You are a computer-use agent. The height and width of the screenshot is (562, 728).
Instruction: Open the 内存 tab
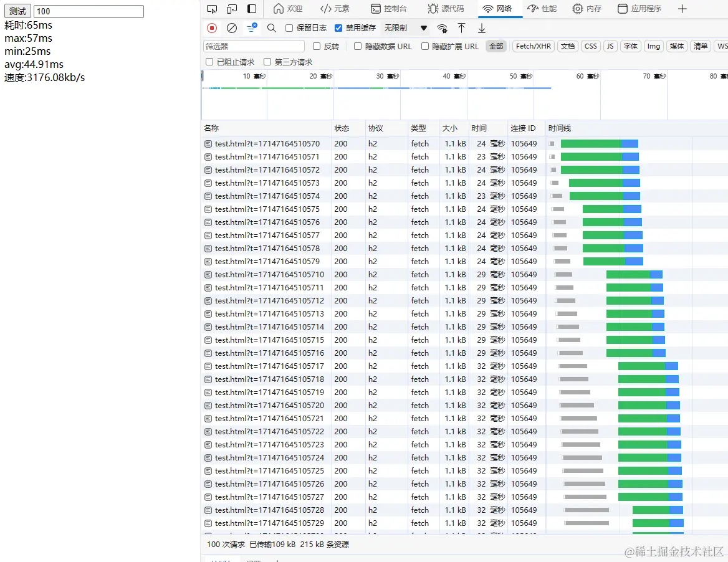point(587,9)
